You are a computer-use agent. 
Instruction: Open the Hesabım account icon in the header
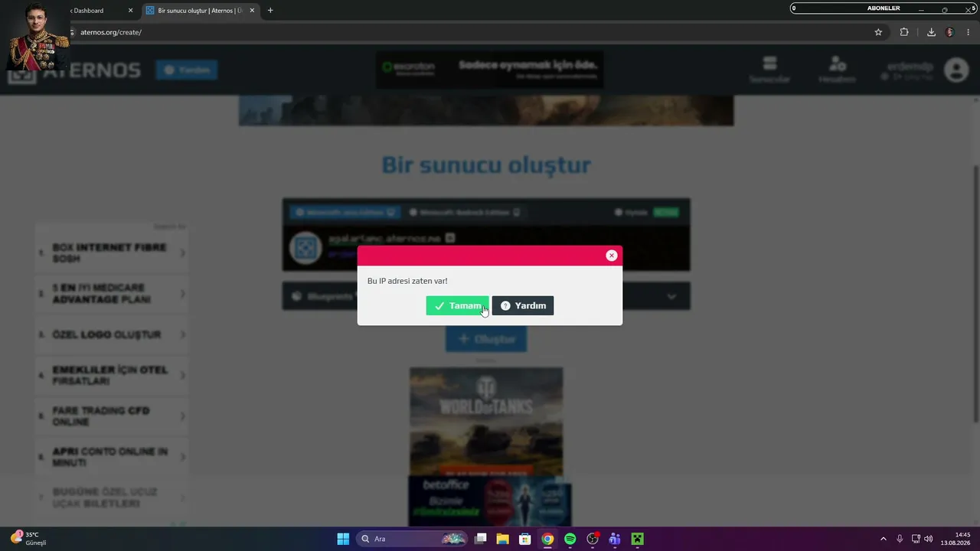pos(837,70)
